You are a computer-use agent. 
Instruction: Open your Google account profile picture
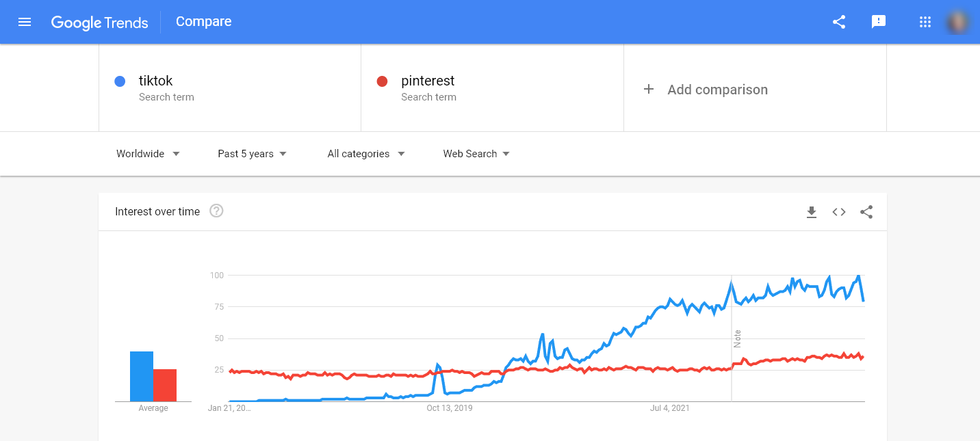point(958,21)
